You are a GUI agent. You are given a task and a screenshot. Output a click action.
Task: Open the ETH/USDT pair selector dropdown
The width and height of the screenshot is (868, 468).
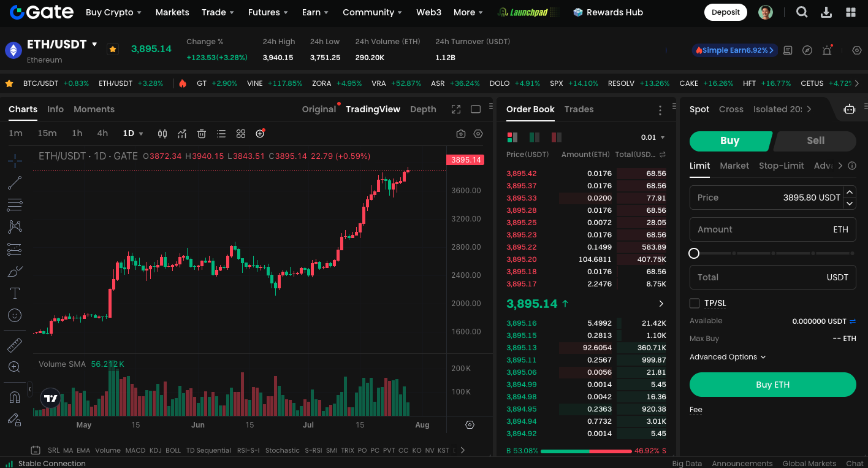coord(94,44)
